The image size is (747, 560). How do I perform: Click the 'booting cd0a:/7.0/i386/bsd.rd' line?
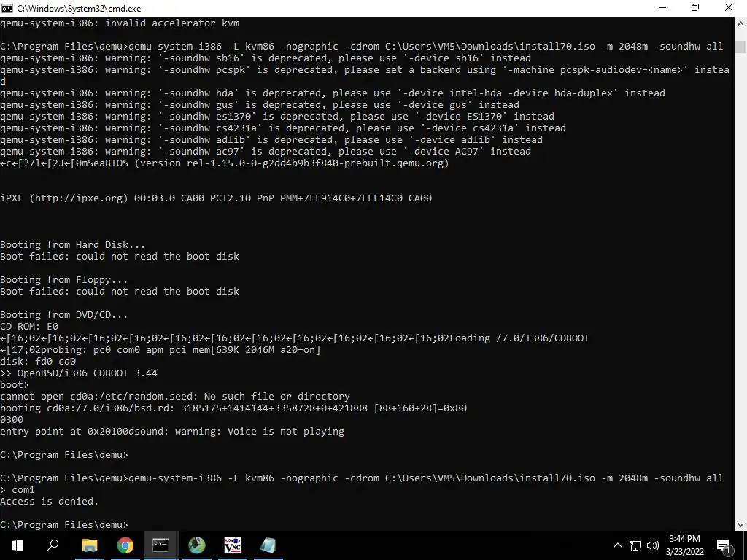click(x=233, y=408)
